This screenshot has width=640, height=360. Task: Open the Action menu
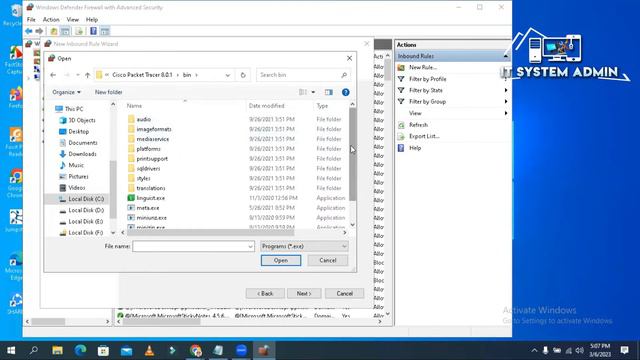51,20
